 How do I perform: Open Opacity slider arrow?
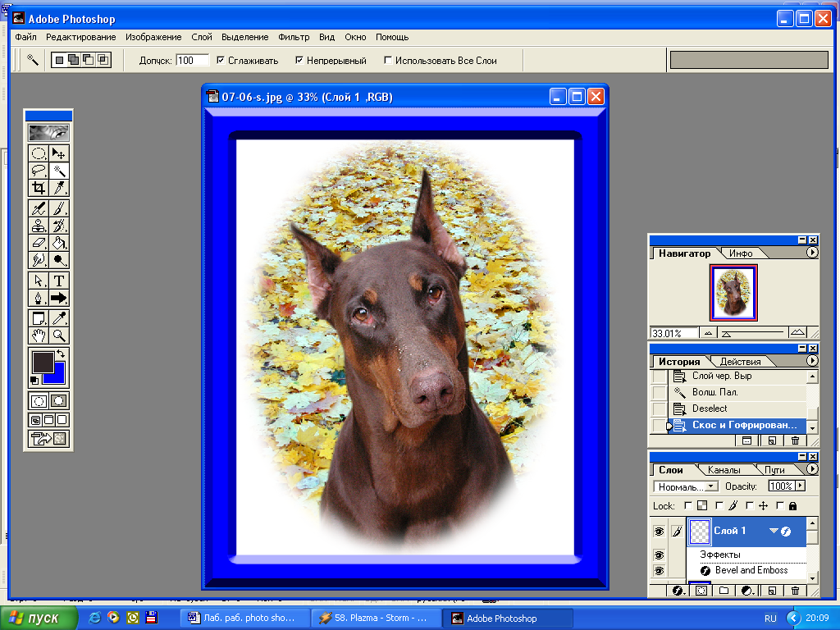click(801, 486)
